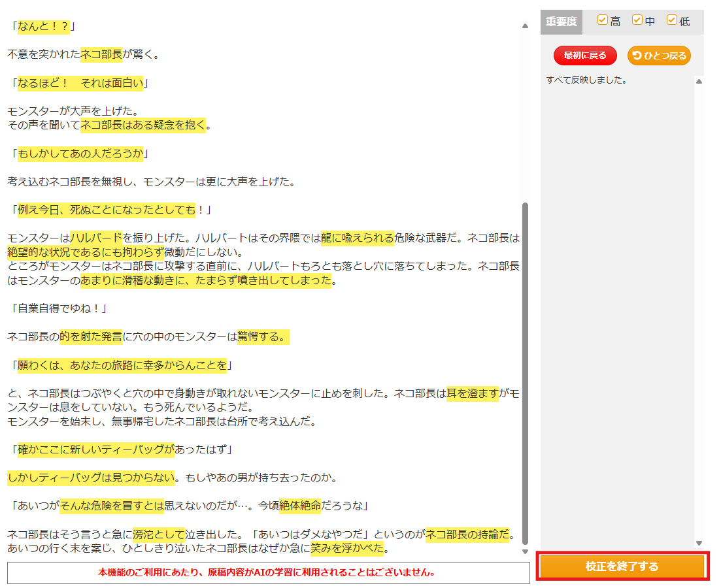Toggle the 高 importance checkbox
Image resolution: width=721 pixels, height=588 pixels.
[603, 20]
